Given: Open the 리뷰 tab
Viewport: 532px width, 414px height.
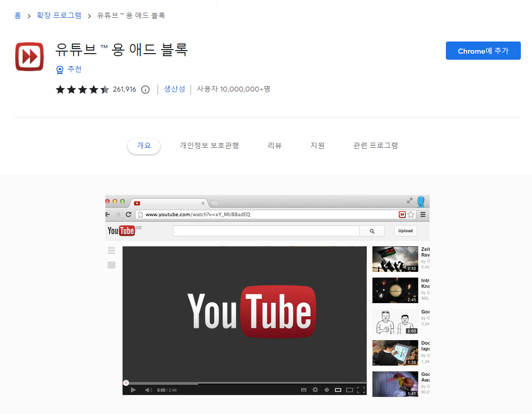Looking at the screenshot, I should click(x=275, y=146).
